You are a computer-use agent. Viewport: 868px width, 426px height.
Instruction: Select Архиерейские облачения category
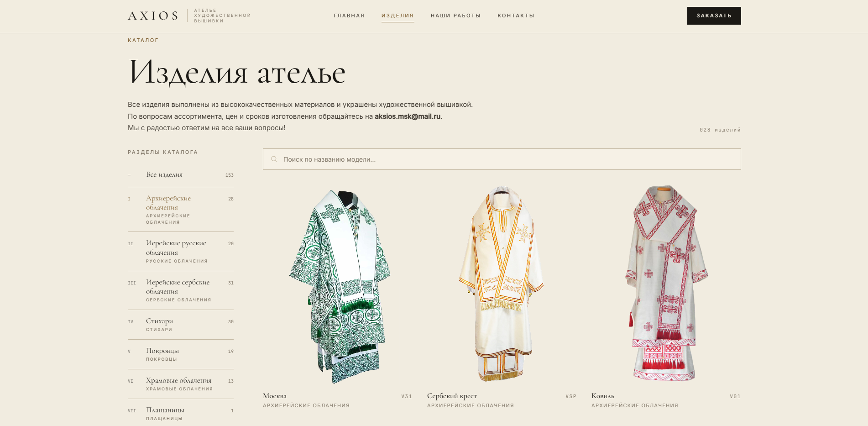pyautogui.click(x=181, y=210)
